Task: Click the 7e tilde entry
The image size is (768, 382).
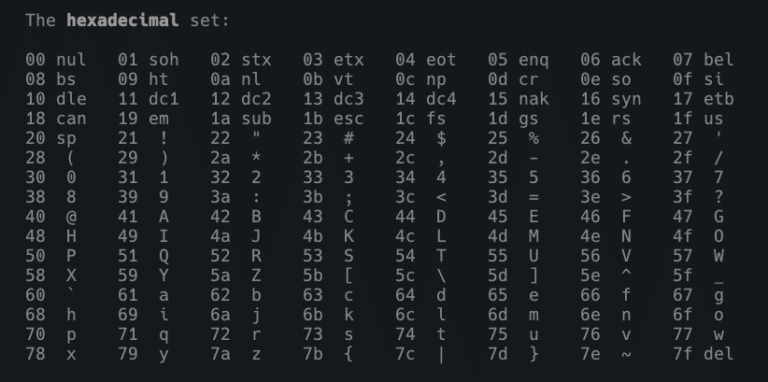Action: (606, 354)
